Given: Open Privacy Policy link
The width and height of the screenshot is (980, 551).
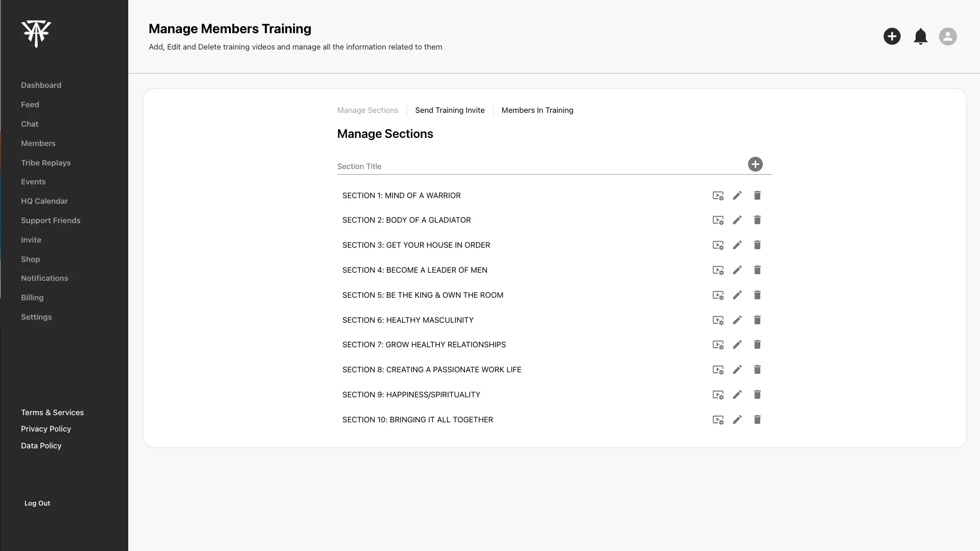Looking at the screenshot, I should point(46,429).
